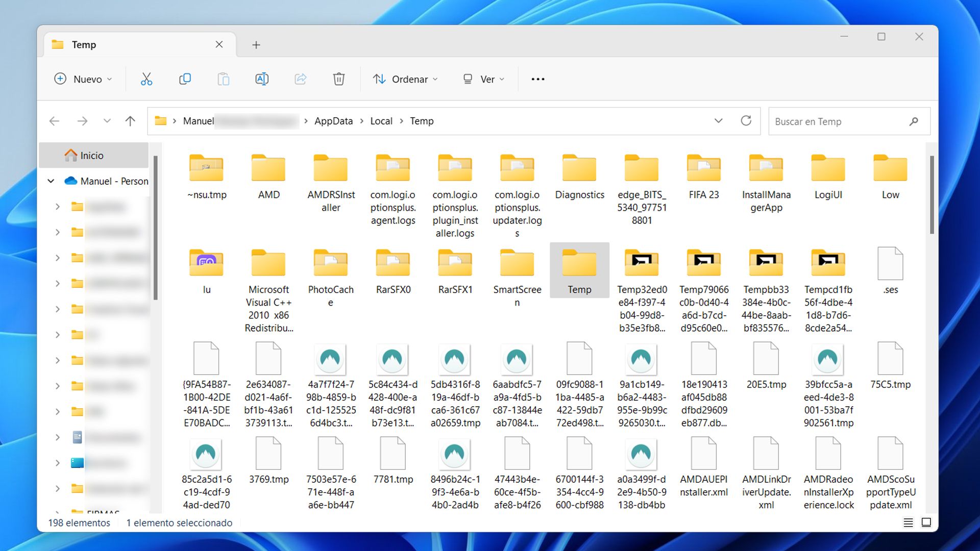Click the Paste icon in the toolbar
980x551 pixels.
point(224,79)
